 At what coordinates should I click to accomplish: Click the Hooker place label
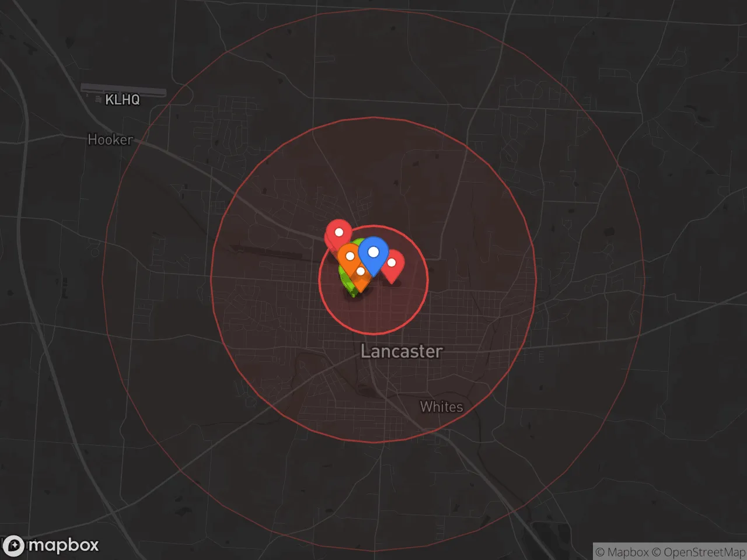(x=110, y=139)
